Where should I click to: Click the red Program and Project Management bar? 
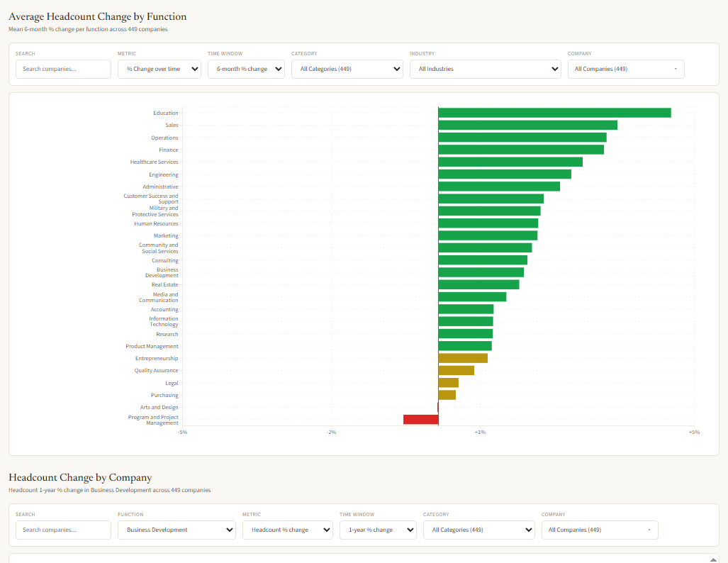(x=421, y=420)
